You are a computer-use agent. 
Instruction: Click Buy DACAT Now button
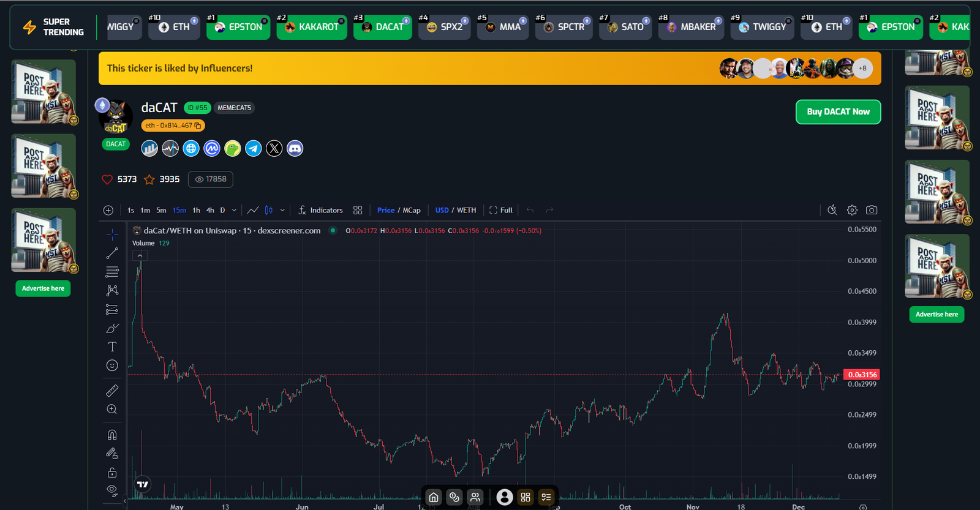tap(839, 112)
